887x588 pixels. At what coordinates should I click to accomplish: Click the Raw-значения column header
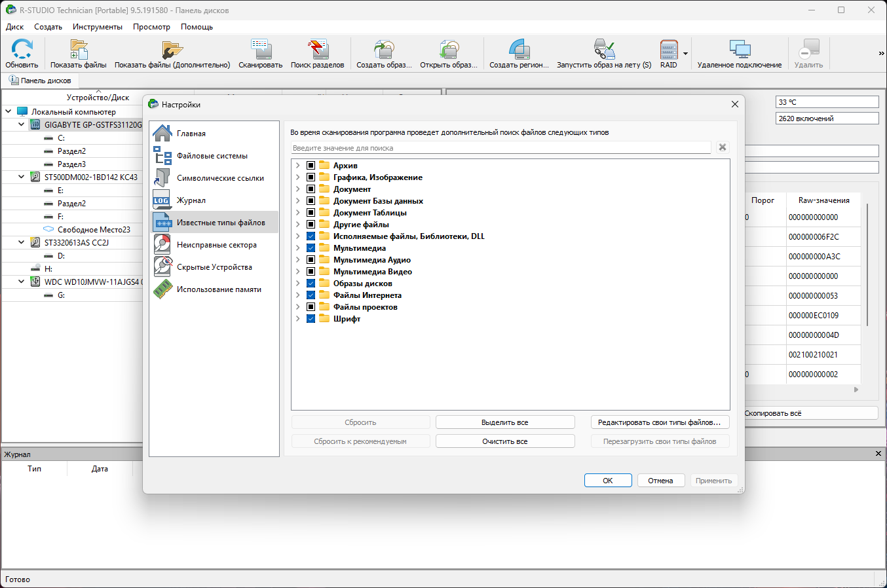(x=823, y=200)
